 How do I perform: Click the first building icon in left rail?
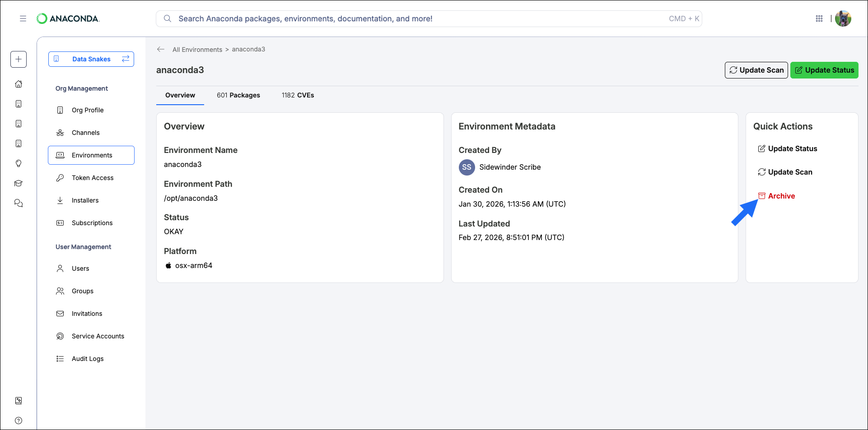click(19, 104)
